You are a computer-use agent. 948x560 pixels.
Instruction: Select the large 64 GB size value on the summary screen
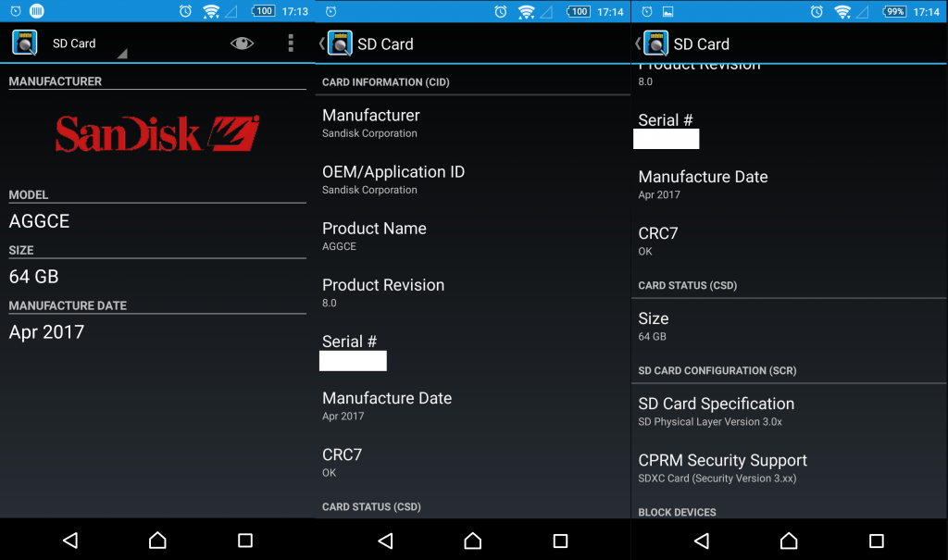[34, 277]
